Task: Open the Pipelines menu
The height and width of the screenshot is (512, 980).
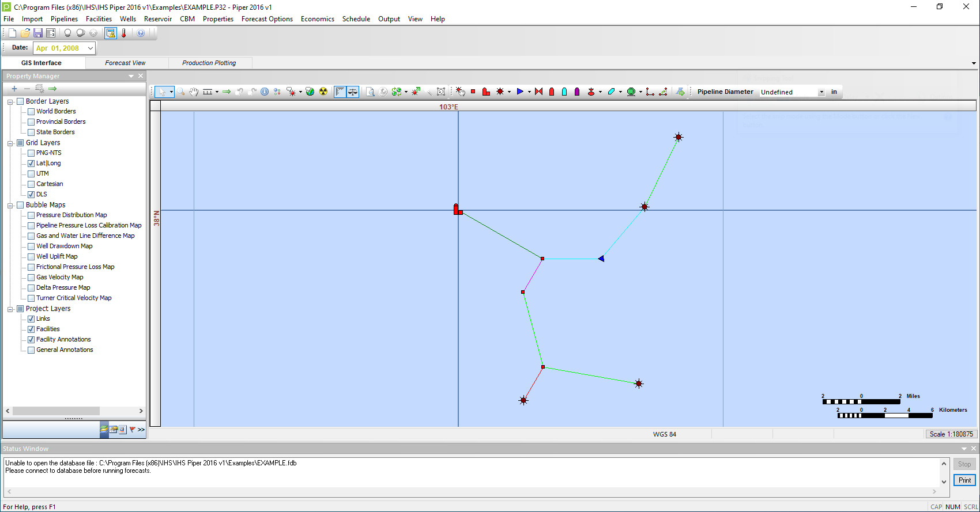Action: (64, 19)
